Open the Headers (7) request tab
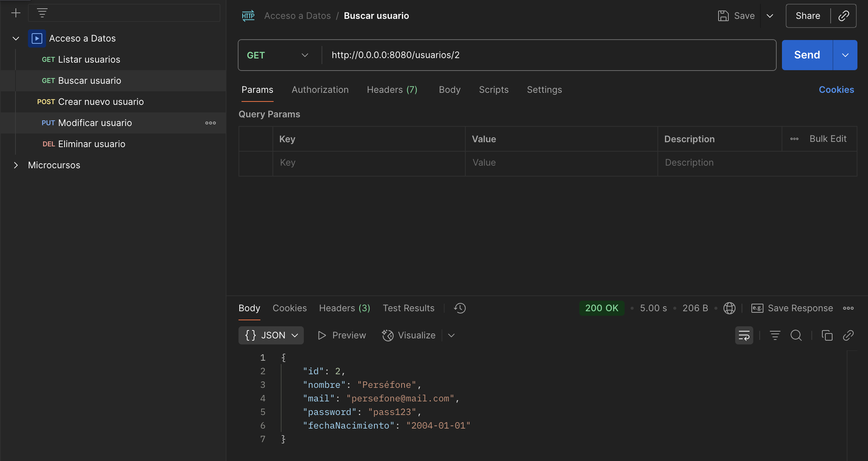 click(392, 90)
